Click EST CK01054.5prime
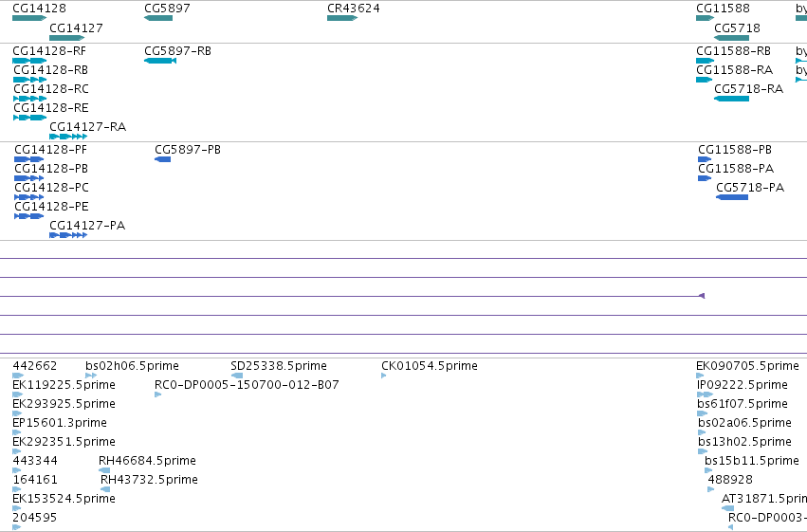The image size is (807, 532). point(383,376)
